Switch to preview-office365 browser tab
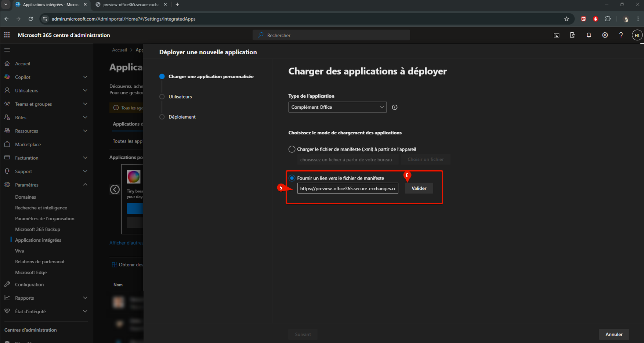 (131, 4)
